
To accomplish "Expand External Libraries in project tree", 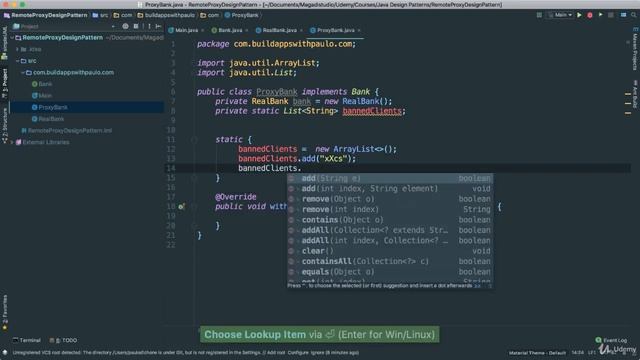I will coord(12,142).
